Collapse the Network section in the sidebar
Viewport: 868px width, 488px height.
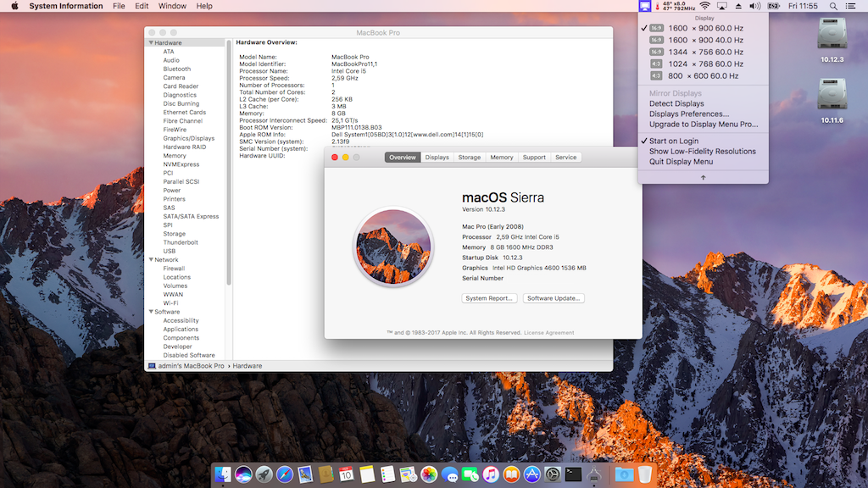tap(151, 259)
